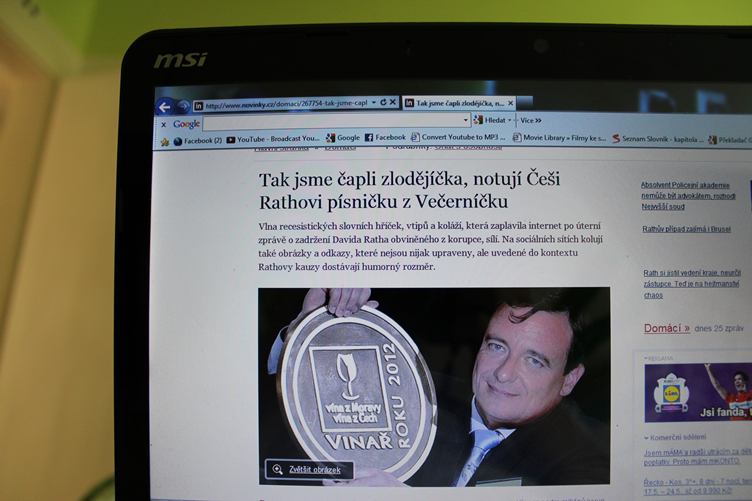Click the 'Vlna recesistických slovních hříček' intro paragraph

click(x=430, y=246)
